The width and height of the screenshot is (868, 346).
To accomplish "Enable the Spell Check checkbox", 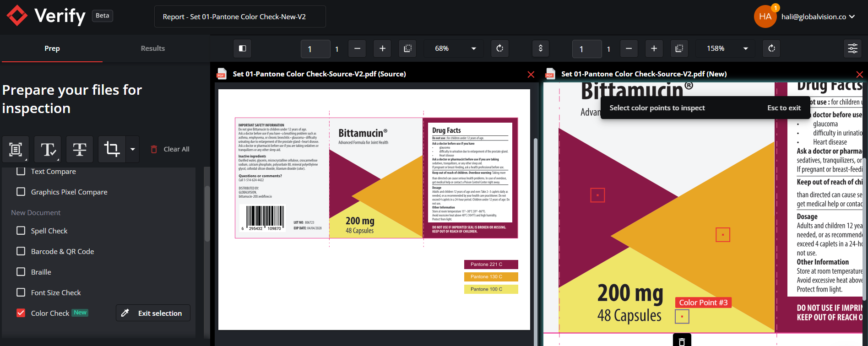I will coord(21,231).
